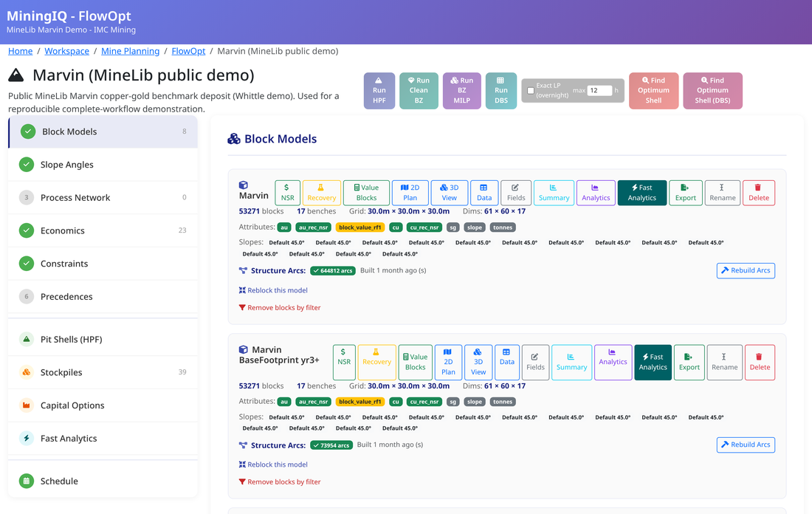The width and height of the screenshot is (812, 514).
Task: Enable the Exact LP overnight checkbox
Action: click(530, 91)
